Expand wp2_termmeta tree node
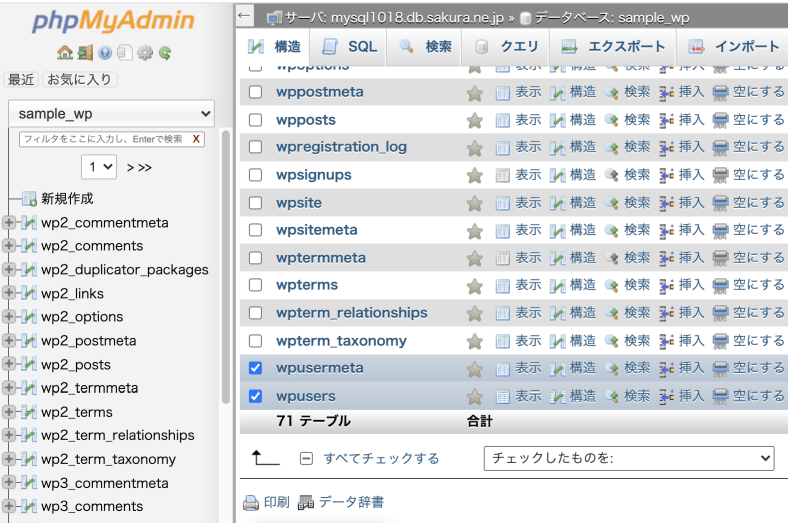This screenshot has height=523, width=788. (x=9, y=387)
